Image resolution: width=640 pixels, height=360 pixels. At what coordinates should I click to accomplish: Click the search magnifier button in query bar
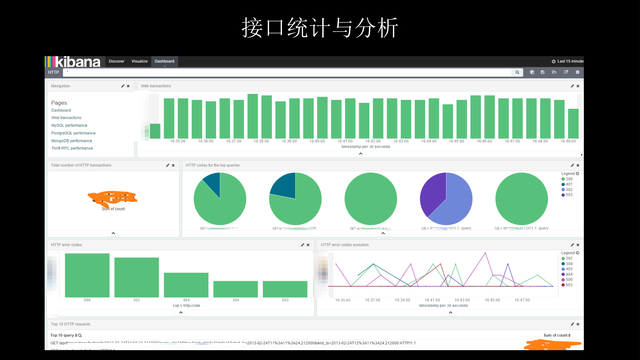[517, 72]
